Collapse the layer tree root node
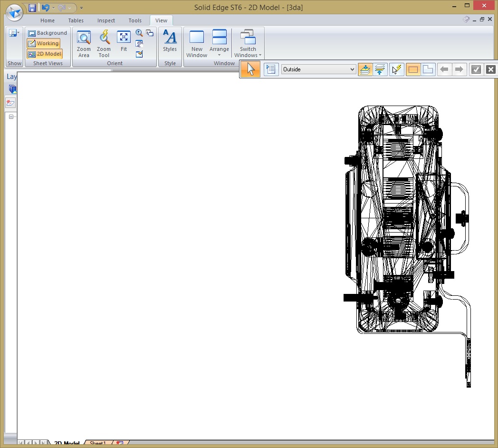The width and height of the screenshot is (498, 448). 11,117
